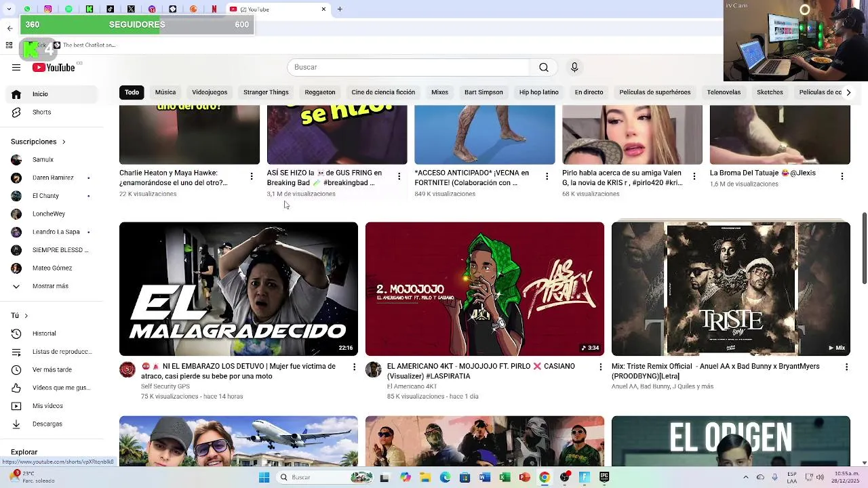Open Shorts from the sidebar
This screenshot has height=488, width=868.
pyautogui.click(x=50, y=112)
